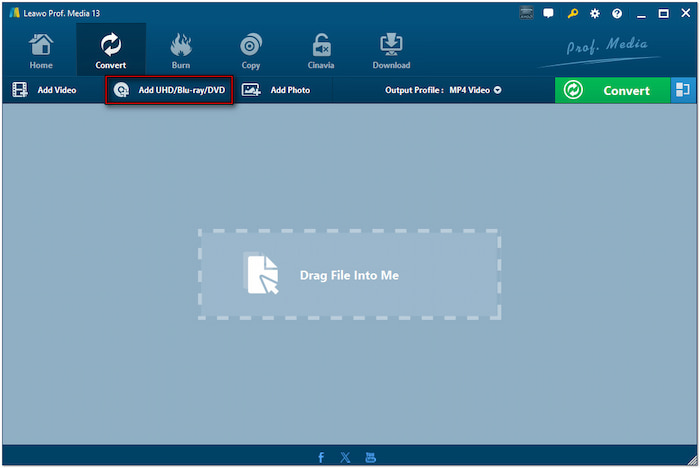This screenshot has width=700, height=468.
Task: Open the Home module
Action: 41,51
